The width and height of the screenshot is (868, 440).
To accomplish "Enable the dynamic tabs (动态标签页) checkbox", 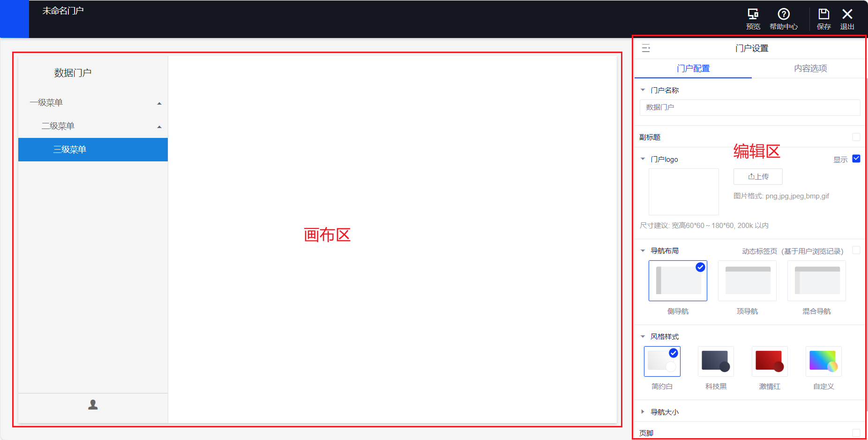I will [x=856, y=250].
